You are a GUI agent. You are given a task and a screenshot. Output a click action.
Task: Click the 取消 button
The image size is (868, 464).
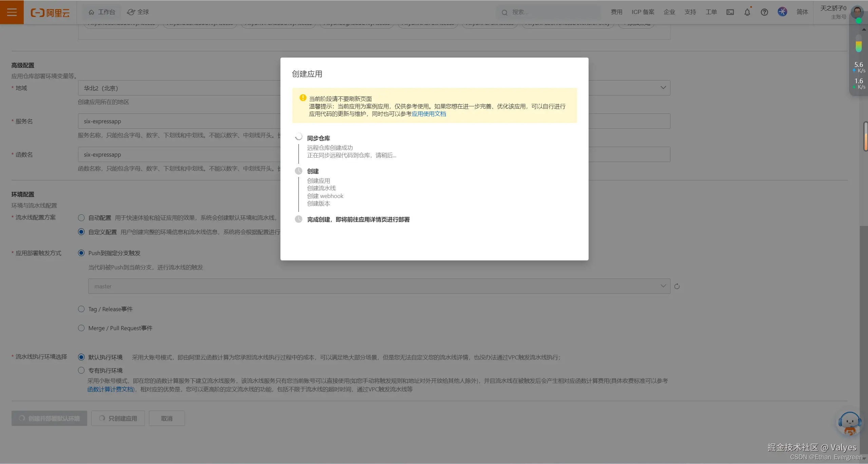167,418
